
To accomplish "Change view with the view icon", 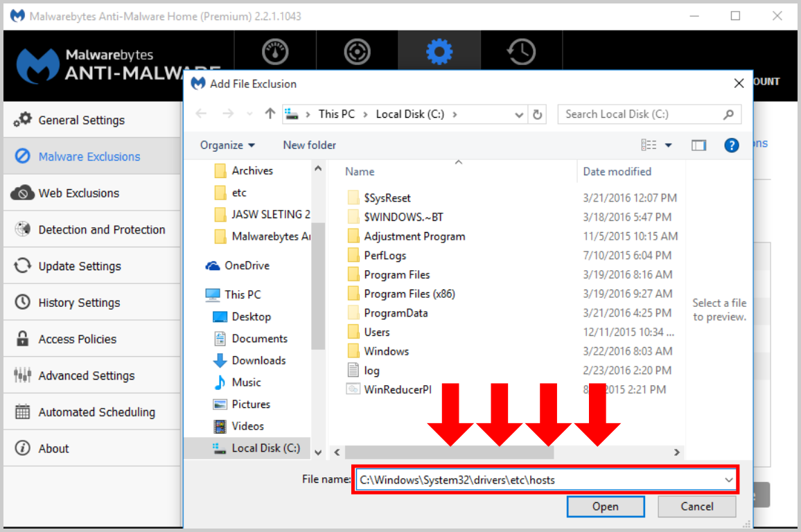I will click(649, 145).
